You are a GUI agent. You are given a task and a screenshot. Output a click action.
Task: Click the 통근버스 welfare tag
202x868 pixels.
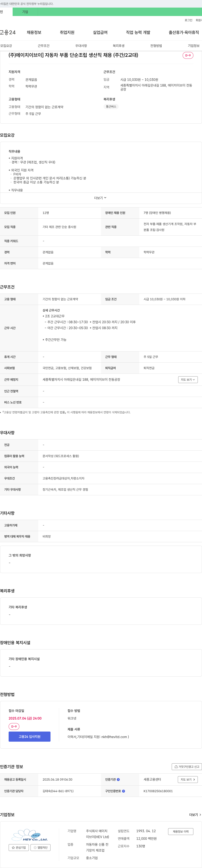click(x=111, y=107)
